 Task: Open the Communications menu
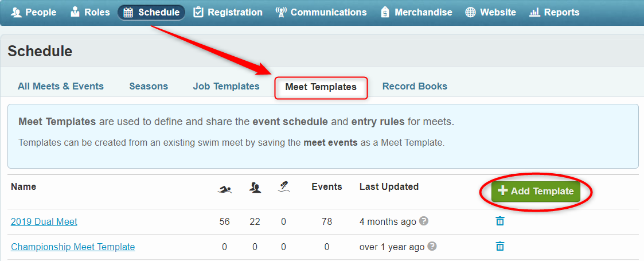click(321, 12)
